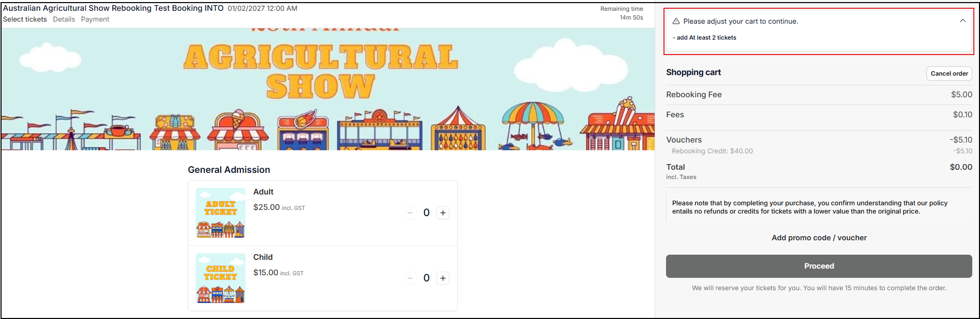The width and height of the screenshot is (980, 319).
Task: Go to the Payment step
Action: (x=95, y=19)
